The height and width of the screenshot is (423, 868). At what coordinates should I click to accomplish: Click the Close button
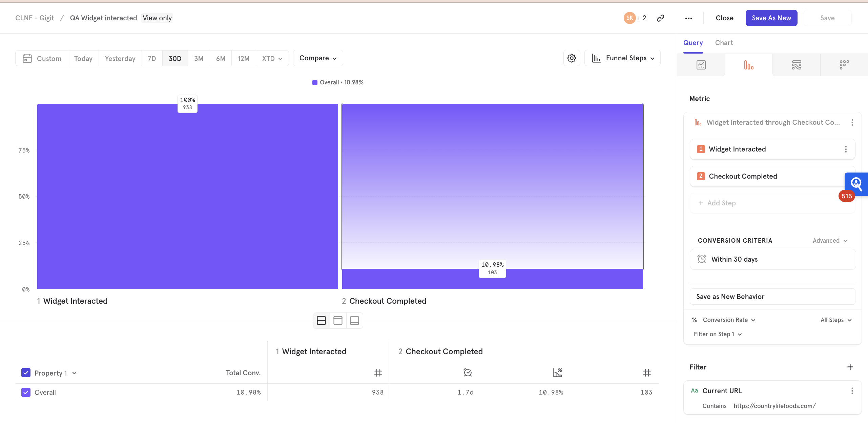point(724,18)
